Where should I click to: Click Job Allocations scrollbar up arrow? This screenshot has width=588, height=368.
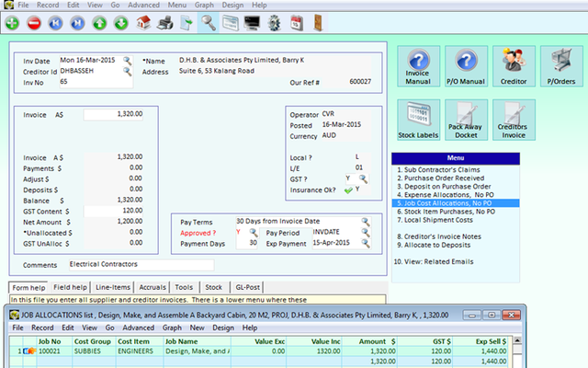517,340
